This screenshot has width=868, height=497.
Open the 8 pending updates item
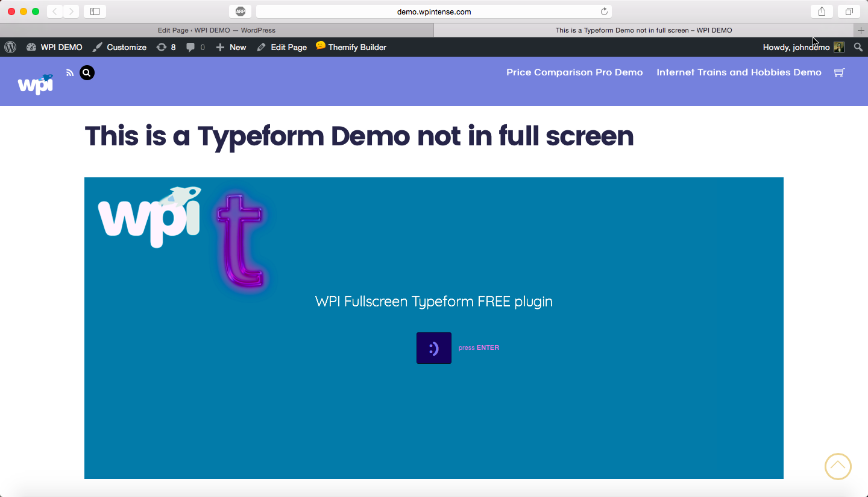166,47
